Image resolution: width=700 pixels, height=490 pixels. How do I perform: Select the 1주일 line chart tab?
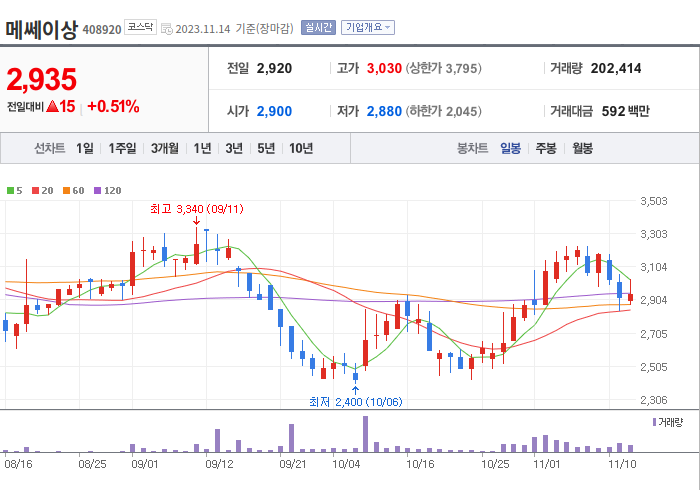coord(122,148)
